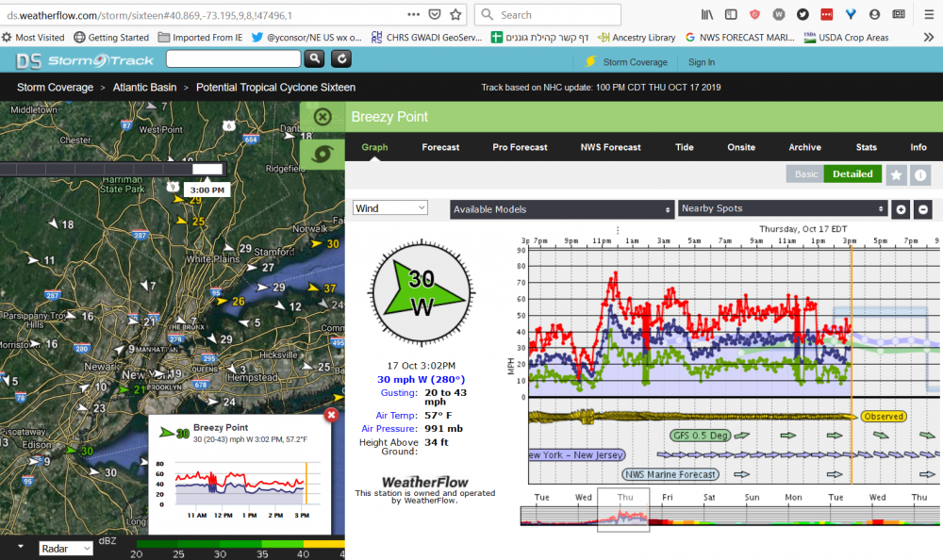This screenshot has height=560, width=943.
Task: Click the hurricane symbol button beside panel
Action: (323, 154)
